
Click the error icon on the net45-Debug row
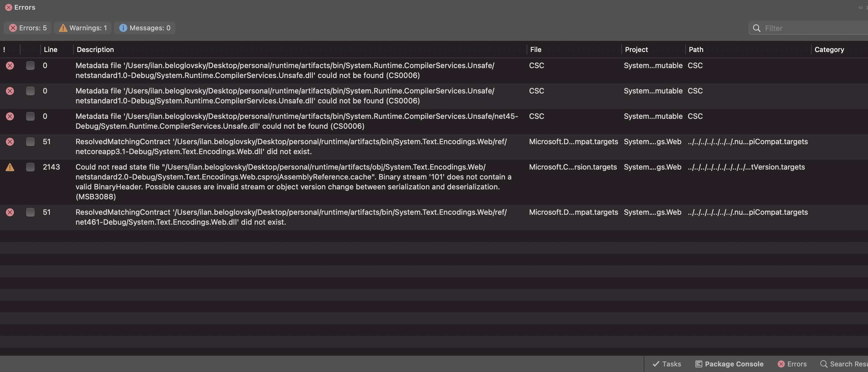tap(10, 116)
